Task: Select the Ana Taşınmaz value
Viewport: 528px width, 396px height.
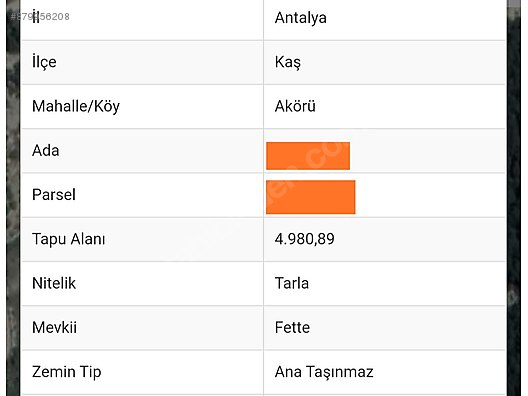Action: pos(324,372)
